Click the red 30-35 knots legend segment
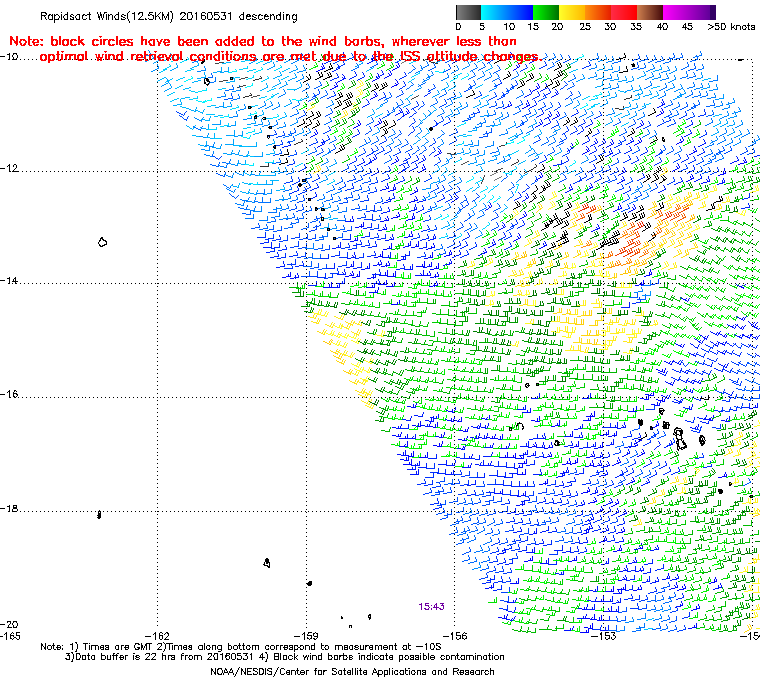This screenshot has height=688, width=760. 624,12
